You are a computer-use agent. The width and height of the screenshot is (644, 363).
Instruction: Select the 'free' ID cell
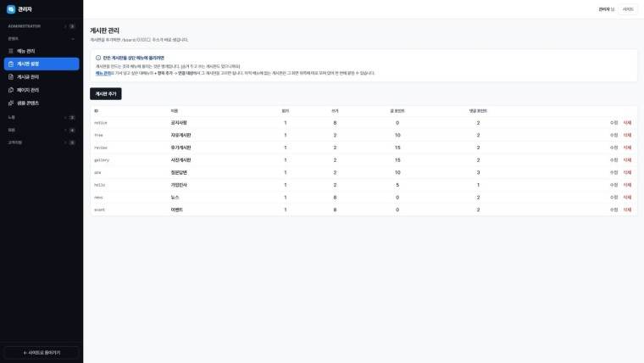tap(98, 135)
